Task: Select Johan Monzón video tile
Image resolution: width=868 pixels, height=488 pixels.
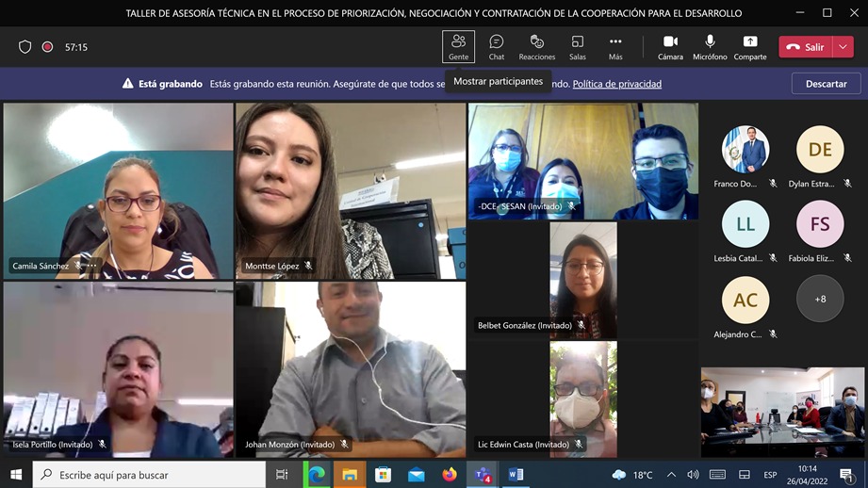Action: (x=351, y=369)
